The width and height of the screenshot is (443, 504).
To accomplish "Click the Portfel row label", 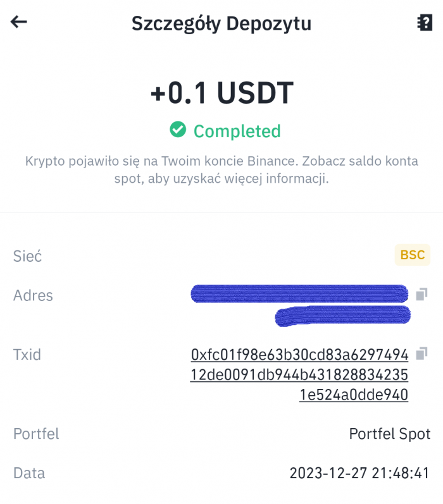I will (x=36, y=434).
